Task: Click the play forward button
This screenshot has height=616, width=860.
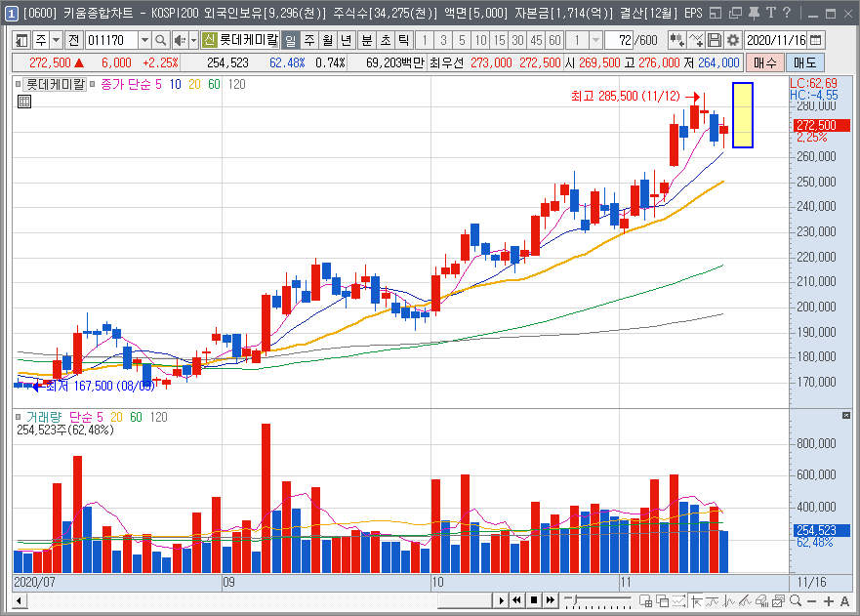Action: click(x=501, y=600)
